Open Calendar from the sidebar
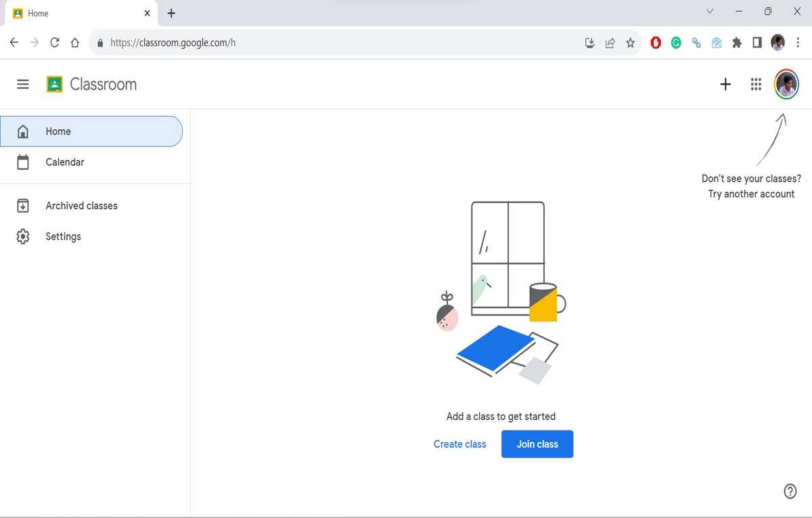 click(x=65, y=162)
